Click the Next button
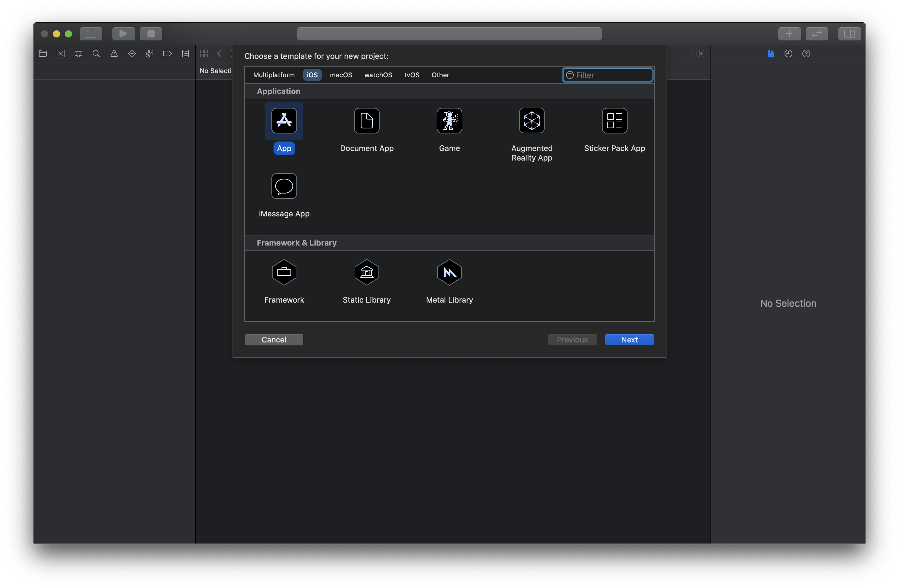Viewport: 899px width, 588px height. tap(629, 339)
